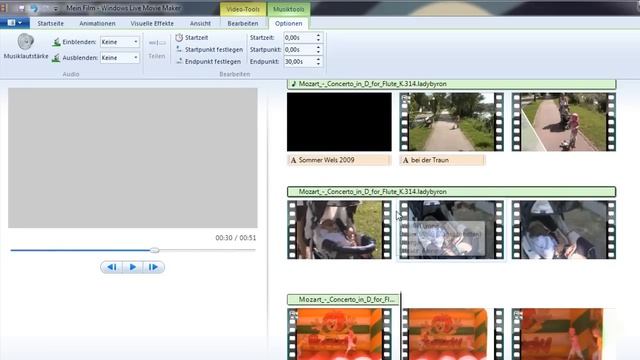Click the Endpunkt festlegen icon
The image size is (640, 360).
coord(179,61)
